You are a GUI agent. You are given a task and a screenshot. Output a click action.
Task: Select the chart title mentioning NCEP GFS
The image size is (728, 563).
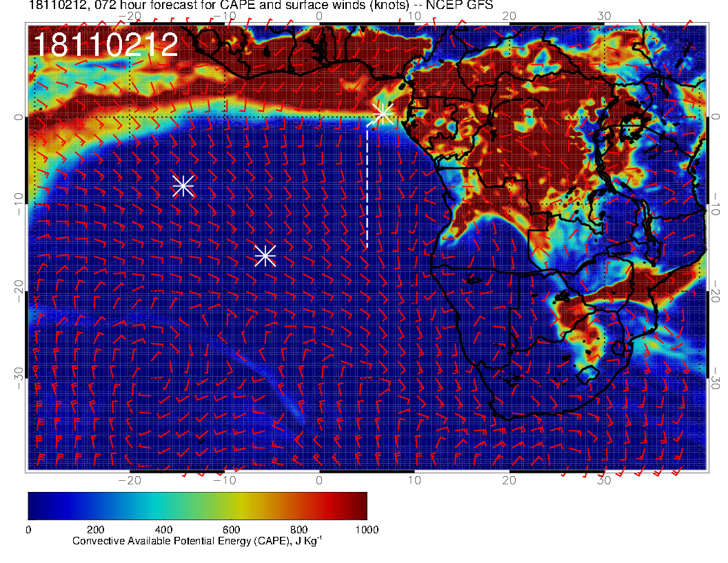(261, 5)
